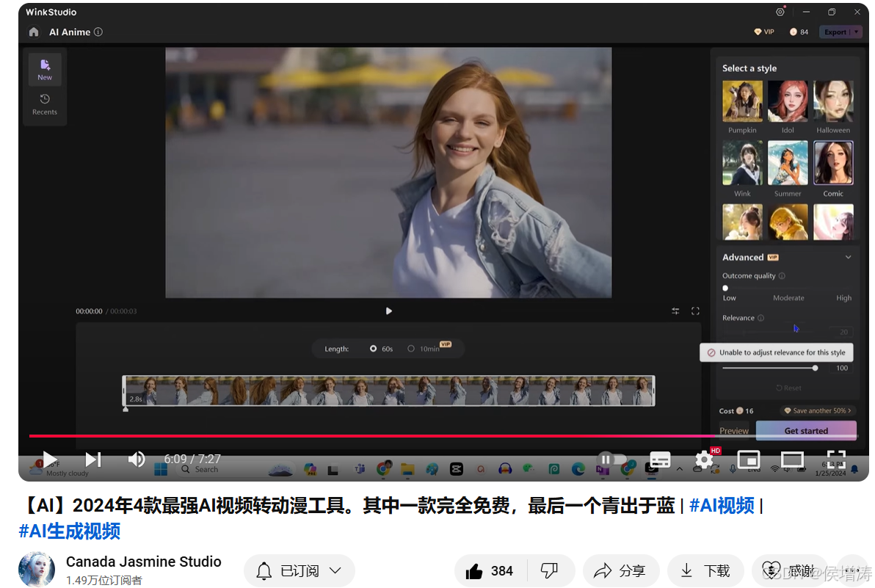Toggle YouTube subtitles captions
This screenshot has height=588, width=875.
pos(660,460)
